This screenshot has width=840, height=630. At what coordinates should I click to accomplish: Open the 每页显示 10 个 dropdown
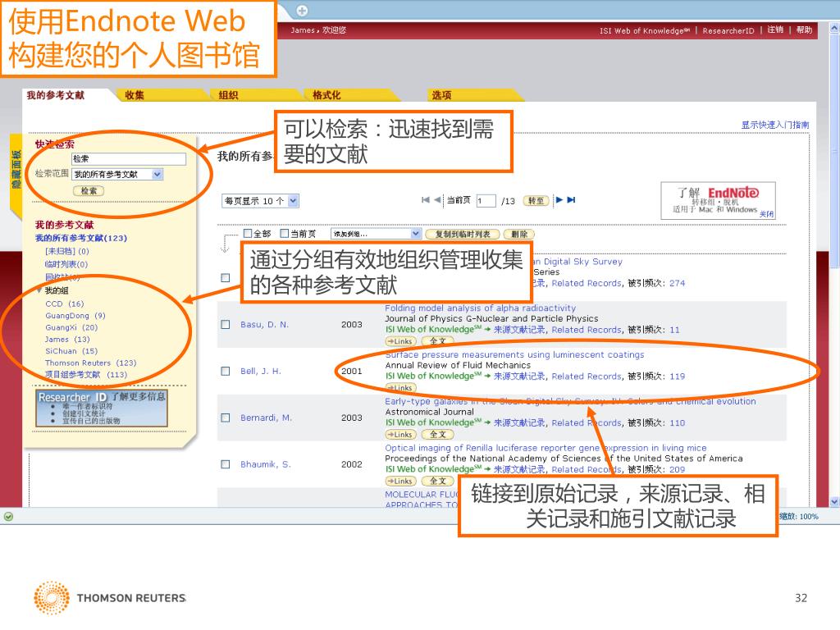click(x=260, y=201)
